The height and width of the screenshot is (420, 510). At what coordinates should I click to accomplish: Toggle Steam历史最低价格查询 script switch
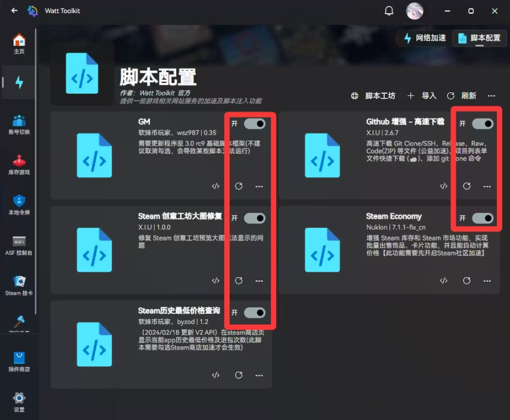click(255, 313)
